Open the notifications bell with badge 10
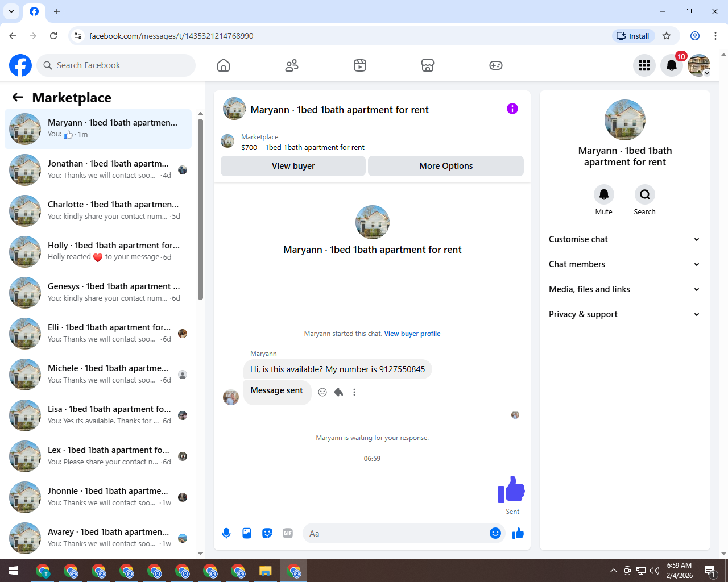The width and height of the screenshot is (728, 582). [x=672, y=65]
